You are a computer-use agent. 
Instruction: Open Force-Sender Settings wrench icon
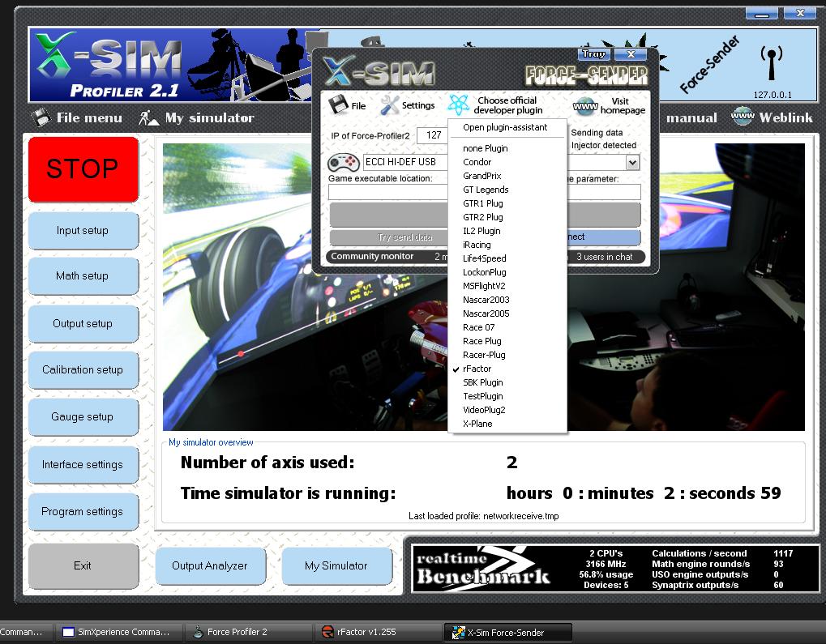390,104
